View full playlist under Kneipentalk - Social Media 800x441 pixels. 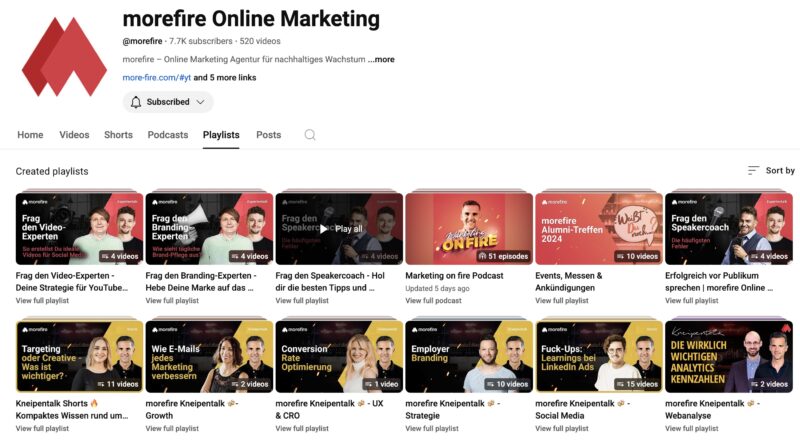pos(562,428)
